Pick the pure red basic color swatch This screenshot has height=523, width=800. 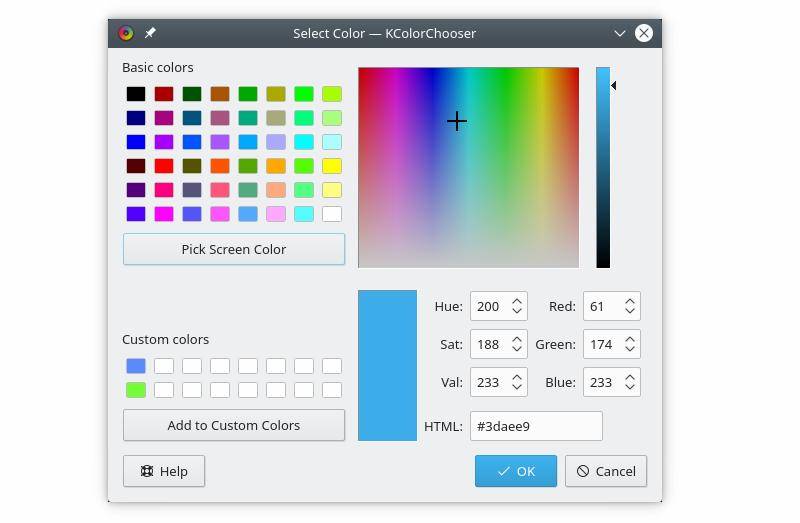click(164, 166)
